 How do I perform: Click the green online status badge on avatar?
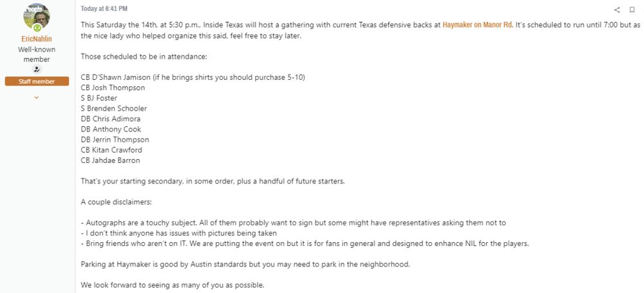(x=37, y=28)
